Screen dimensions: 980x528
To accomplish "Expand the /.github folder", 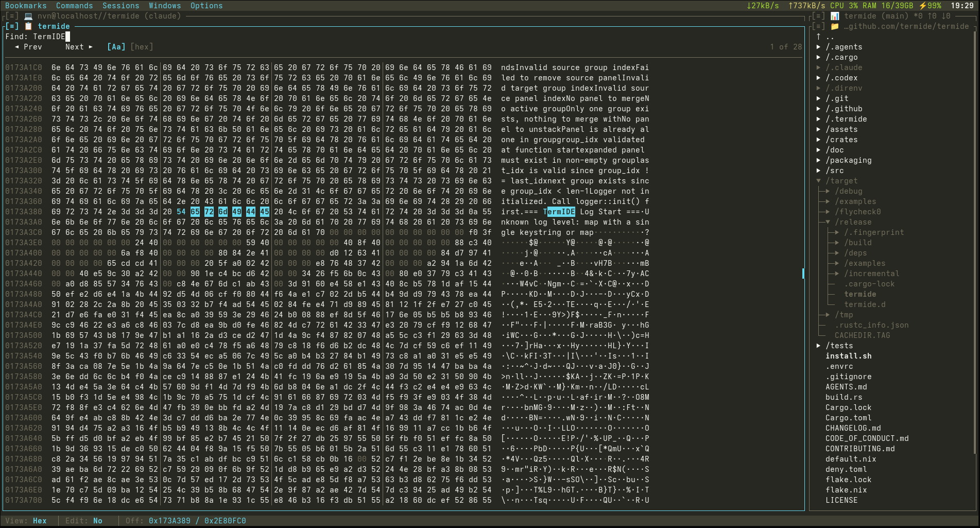I will coord(818,109).
